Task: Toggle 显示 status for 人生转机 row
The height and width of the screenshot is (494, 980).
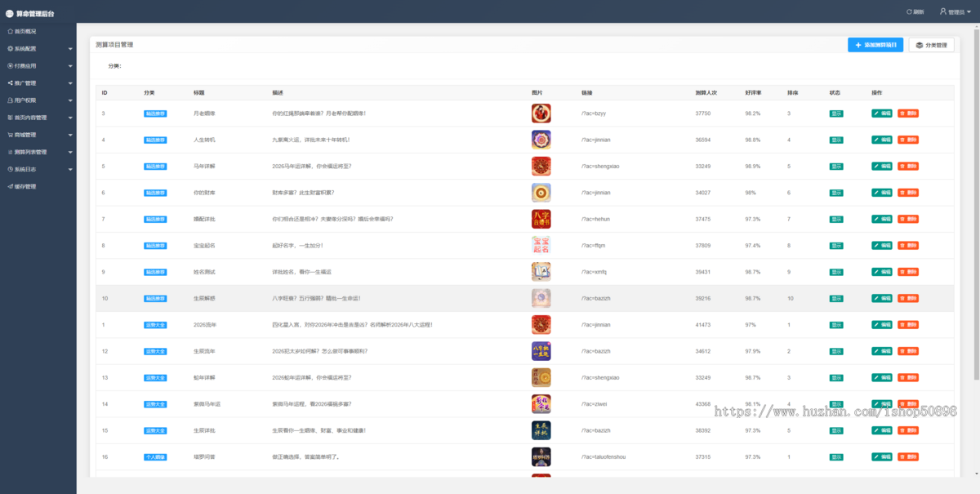Action: pos(836,140)
